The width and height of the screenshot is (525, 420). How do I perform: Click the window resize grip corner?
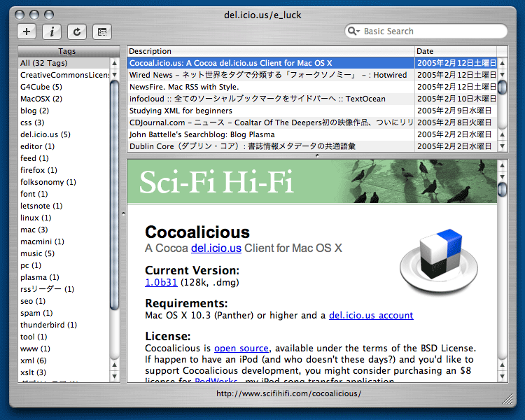coord(507,398)
